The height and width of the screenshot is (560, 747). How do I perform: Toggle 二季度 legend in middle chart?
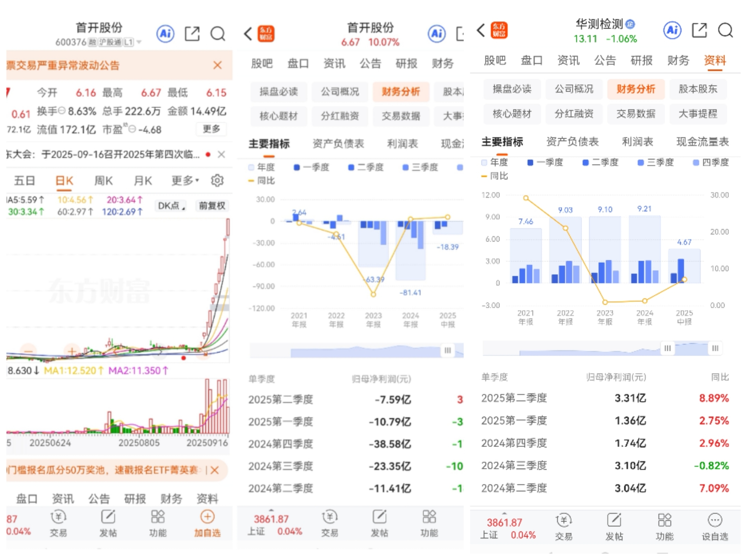point(366,167)
